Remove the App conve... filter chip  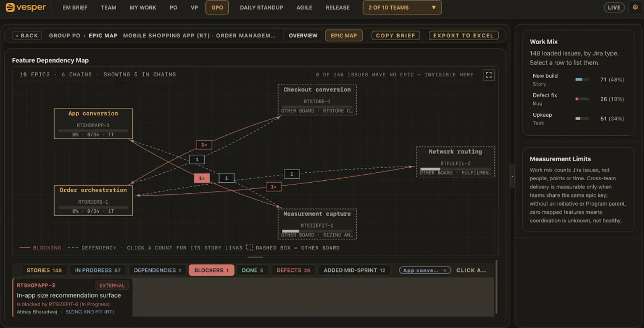tap(445, 270)
